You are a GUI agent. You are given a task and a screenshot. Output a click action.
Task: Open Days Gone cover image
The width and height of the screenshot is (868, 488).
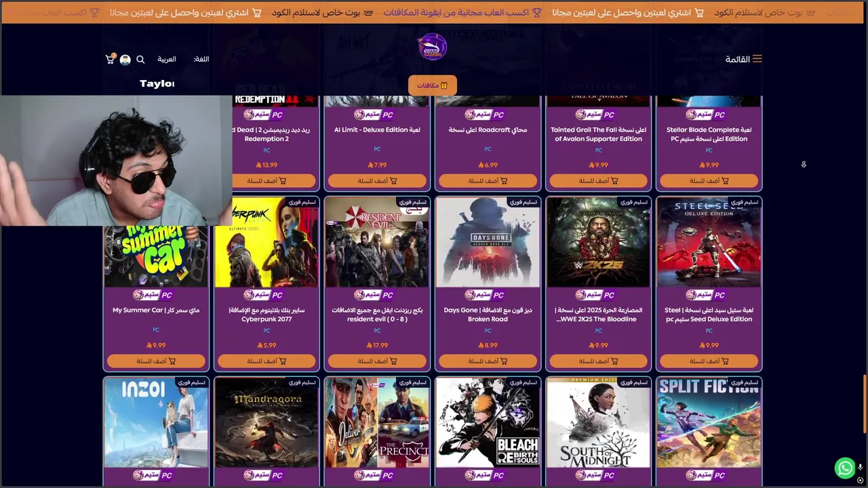(488, 242)
